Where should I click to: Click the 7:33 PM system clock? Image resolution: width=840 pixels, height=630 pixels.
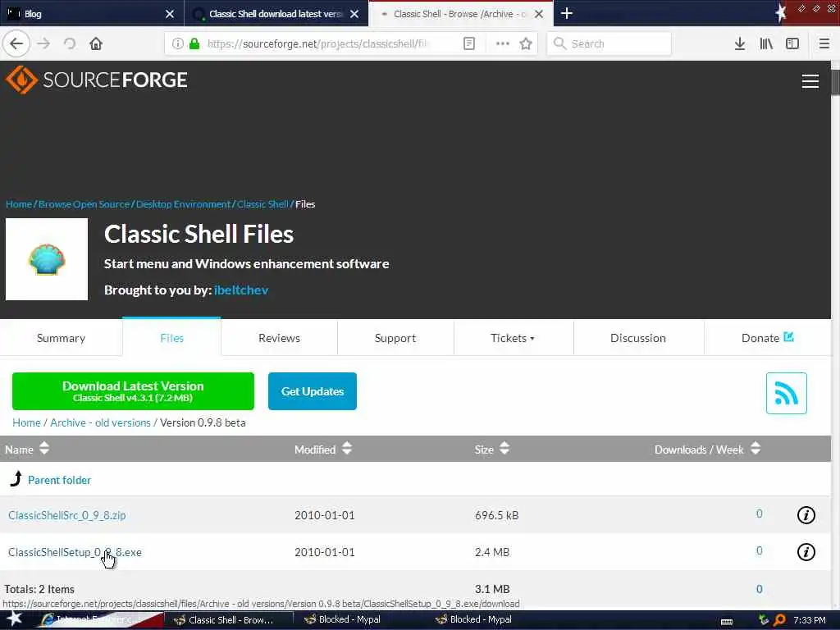pyautogui.click(x=810, y=620)
